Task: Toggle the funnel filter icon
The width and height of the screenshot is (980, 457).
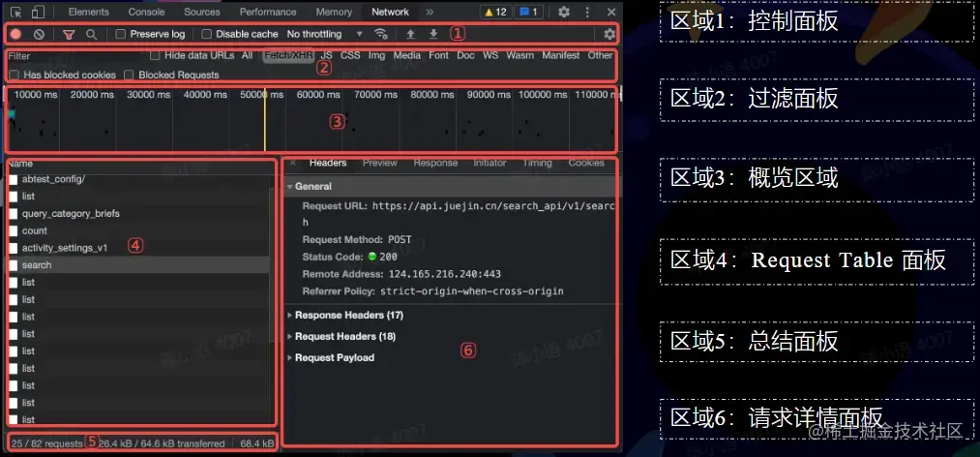Action: click(x=69, y=35)
